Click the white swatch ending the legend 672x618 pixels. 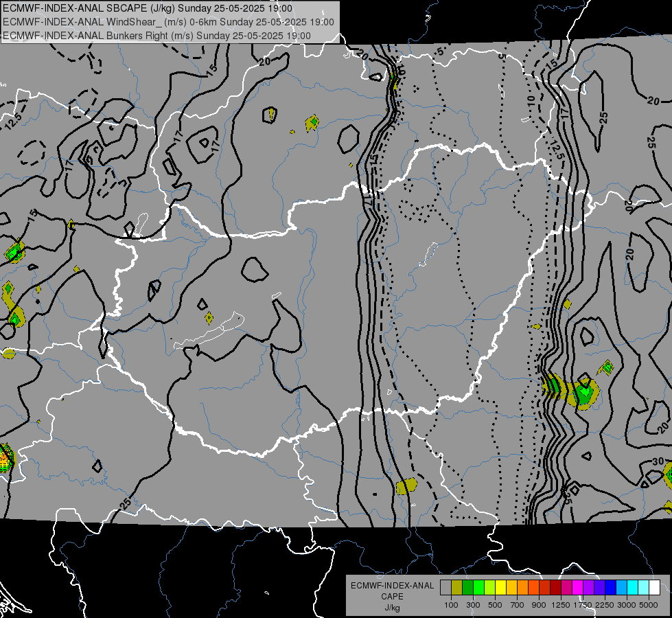click(x=654, y=588)
